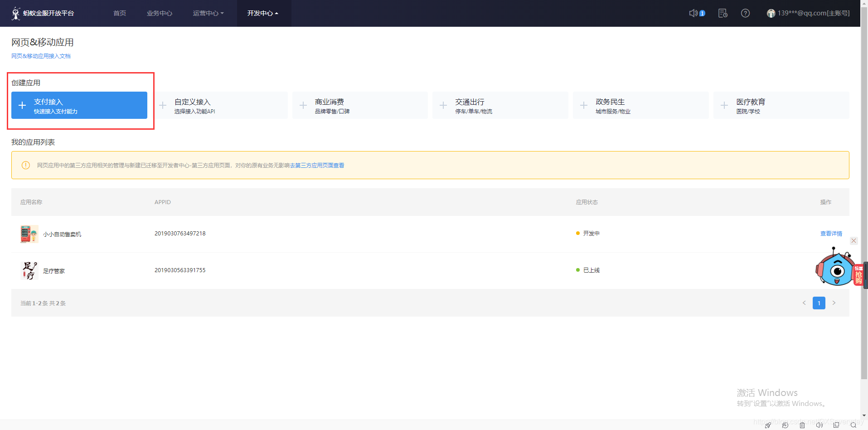Select 政务民生 card

coord(641,105)
